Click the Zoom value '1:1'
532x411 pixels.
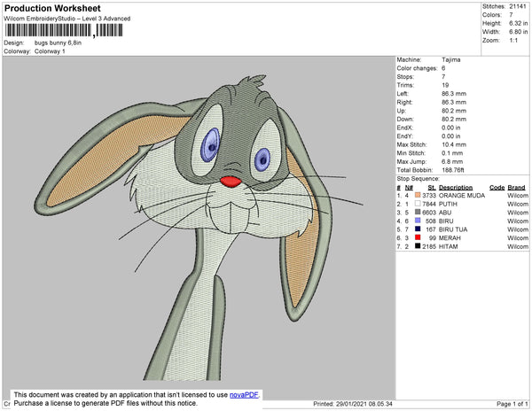point(513,41)
